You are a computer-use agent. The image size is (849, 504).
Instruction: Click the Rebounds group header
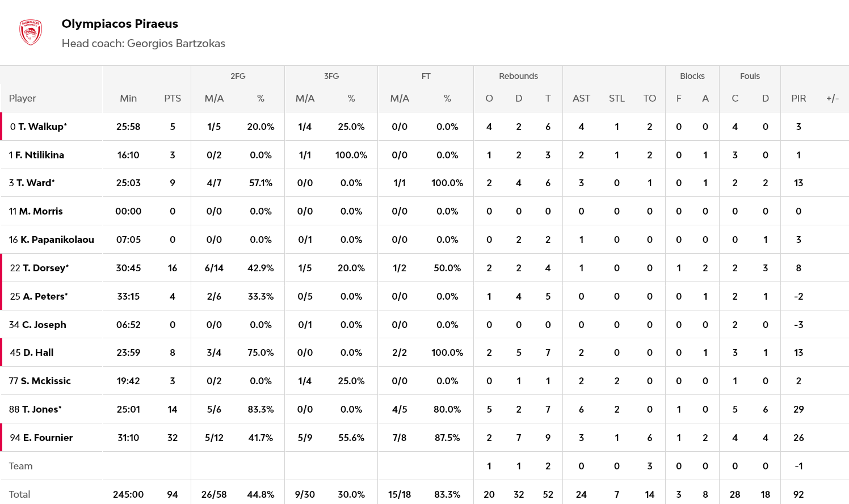click(x=518, y=76)
